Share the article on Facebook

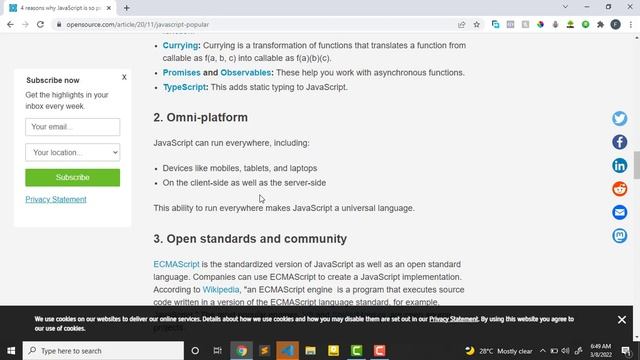point(620,142)
